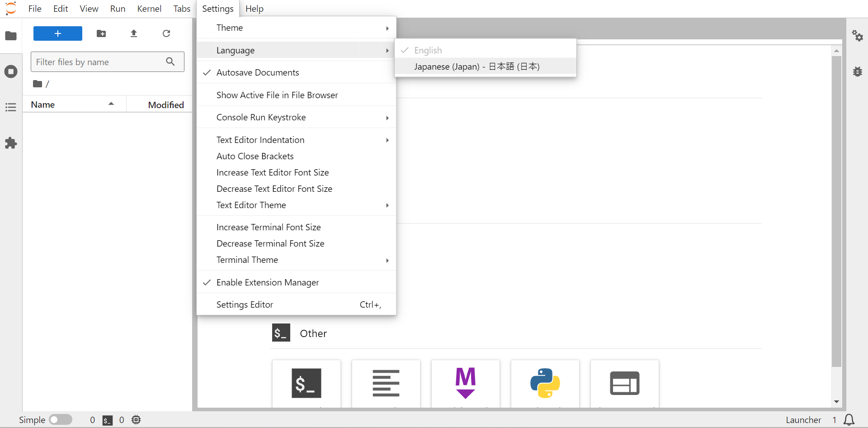Click the New Folder icon
This screenshot has height=428, width=868.
101,33
